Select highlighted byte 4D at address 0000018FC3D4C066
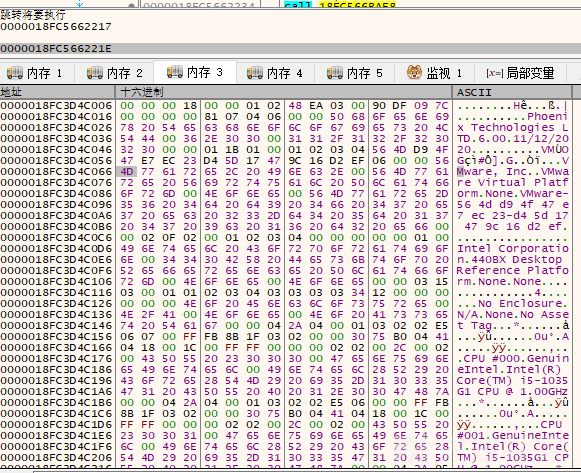This screenshot has height=473, width=581. pyautogui.click(x=127, y=171)
